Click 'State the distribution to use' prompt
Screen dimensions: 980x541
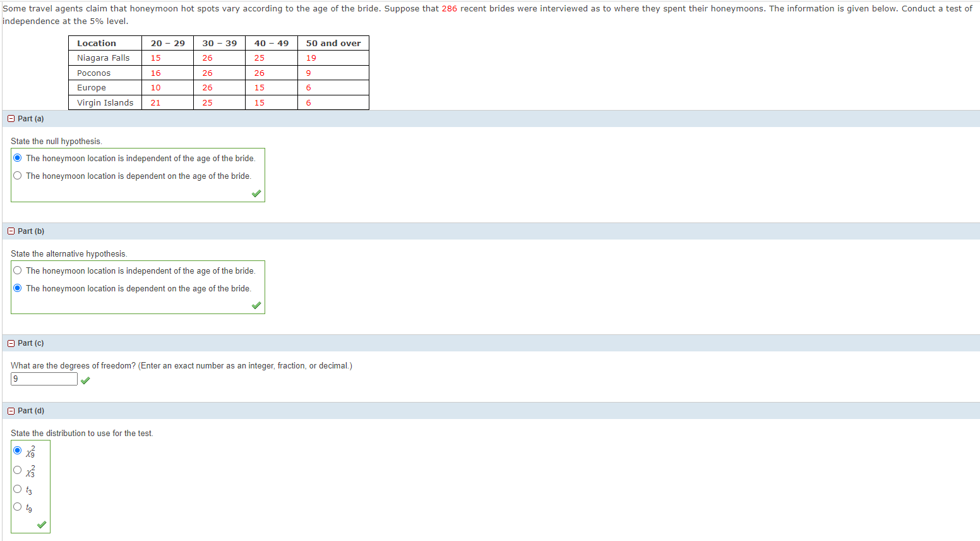pyautogui.click(x=82, y=434)
